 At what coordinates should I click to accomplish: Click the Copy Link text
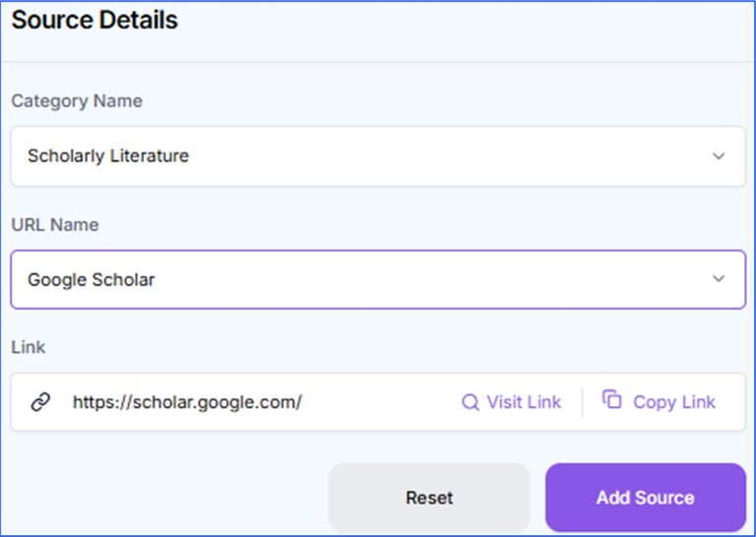click(x=674, y=401)
